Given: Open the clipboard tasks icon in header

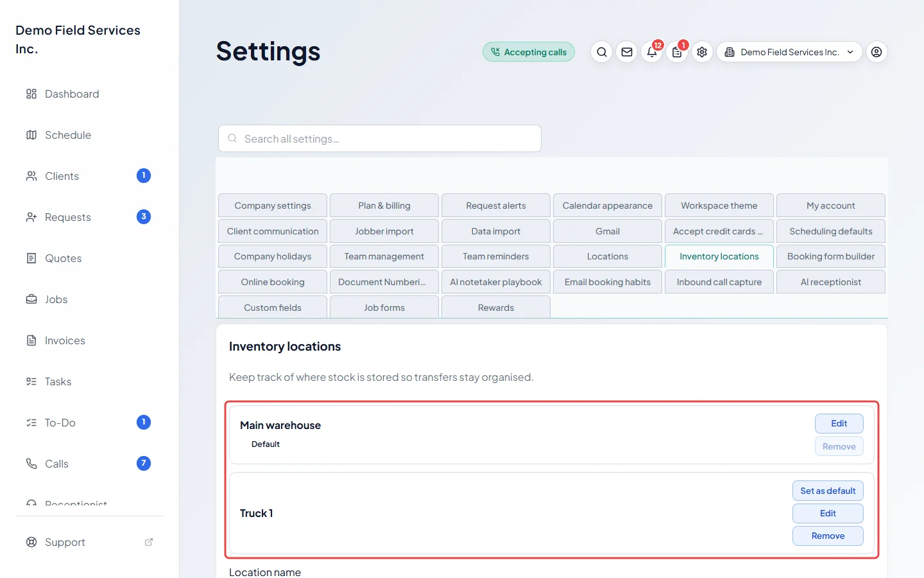Looking at the screenshot, I should [677, 52].
